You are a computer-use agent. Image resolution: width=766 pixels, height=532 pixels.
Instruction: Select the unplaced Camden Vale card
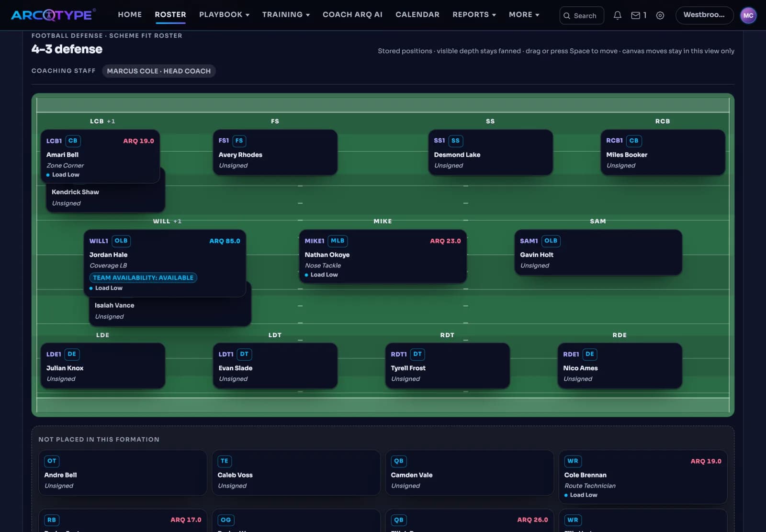pos(469,473)
